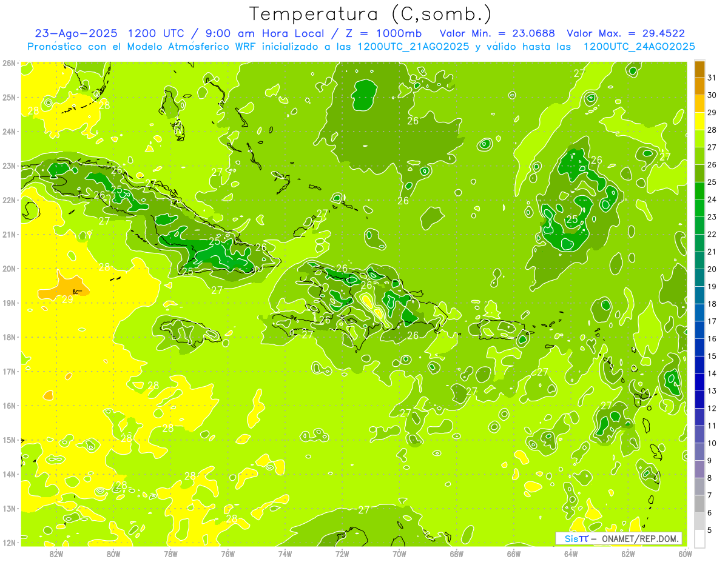Click the title 'Temperatura (C,somb.)'
Image resolution: width=728 pixels, height=562 pixels.
(x=370, y=14)
